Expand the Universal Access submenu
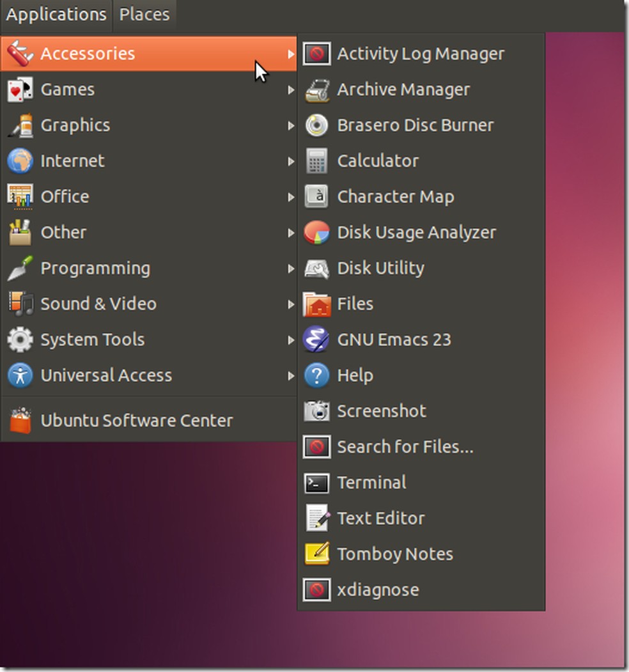 pyautogui.click(x=105, y=375)
